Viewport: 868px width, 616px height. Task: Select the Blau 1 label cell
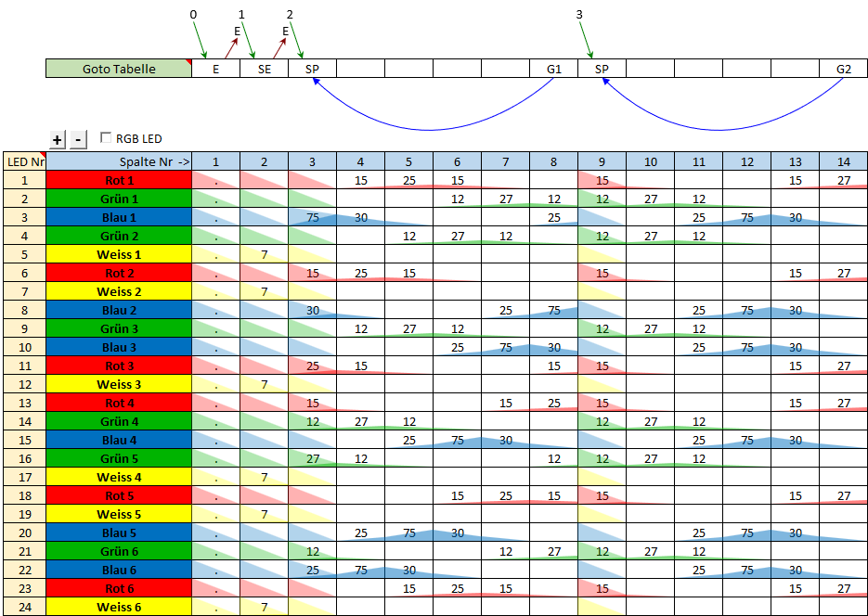pyautogui.click(x=119, y=217)
